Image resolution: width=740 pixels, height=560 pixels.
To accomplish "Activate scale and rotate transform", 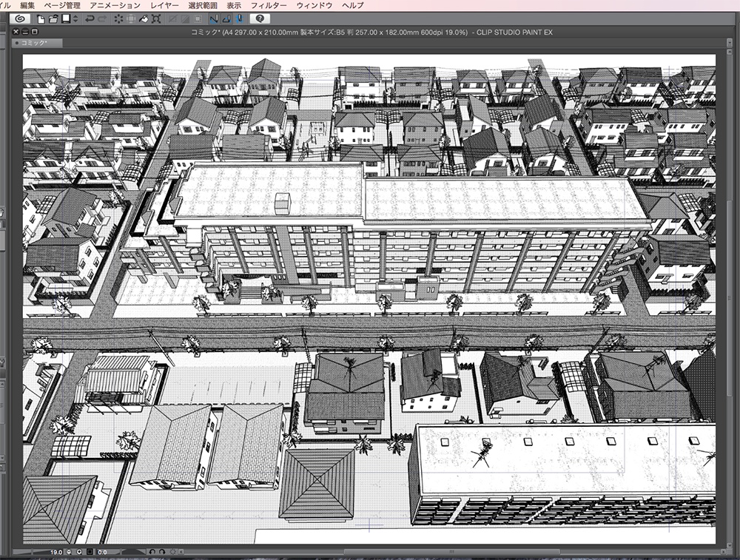I will coord(156,19).
